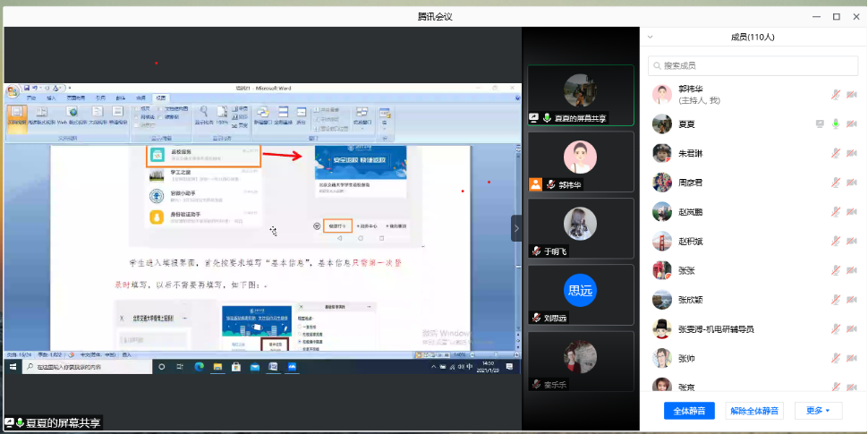Click 赵岚鹏's camera icon
The height and width of the screenshot is (434, 868).
click(x=851, y=212)
